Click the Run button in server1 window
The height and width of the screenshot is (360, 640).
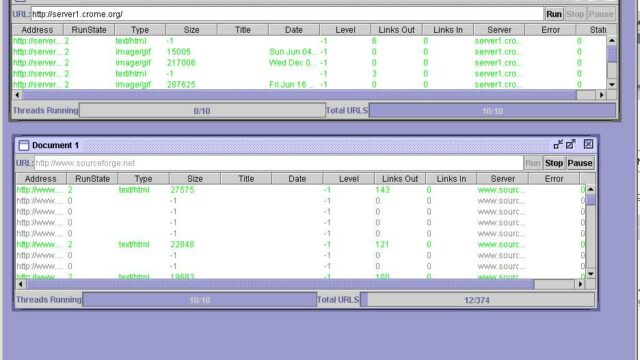coord(554,14)
